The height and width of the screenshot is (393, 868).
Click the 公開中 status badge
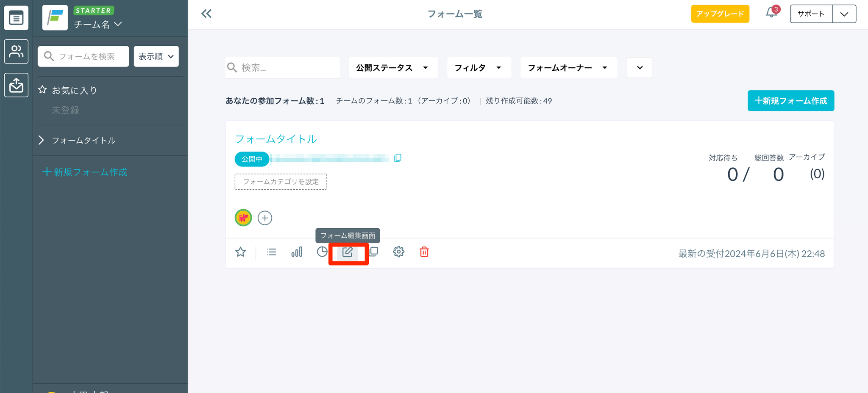coord(252,159)
